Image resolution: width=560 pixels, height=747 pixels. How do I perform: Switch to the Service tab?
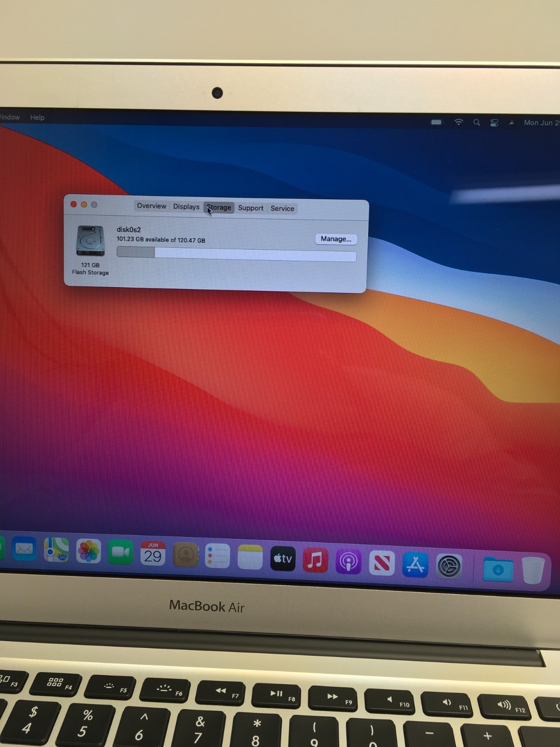(282, 208)
